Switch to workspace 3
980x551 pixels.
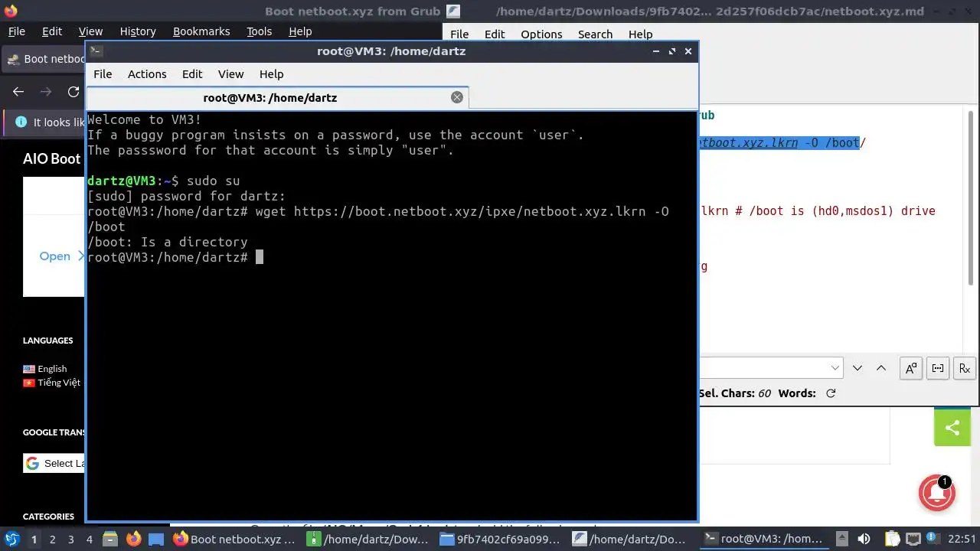click(x=70, y=540)
